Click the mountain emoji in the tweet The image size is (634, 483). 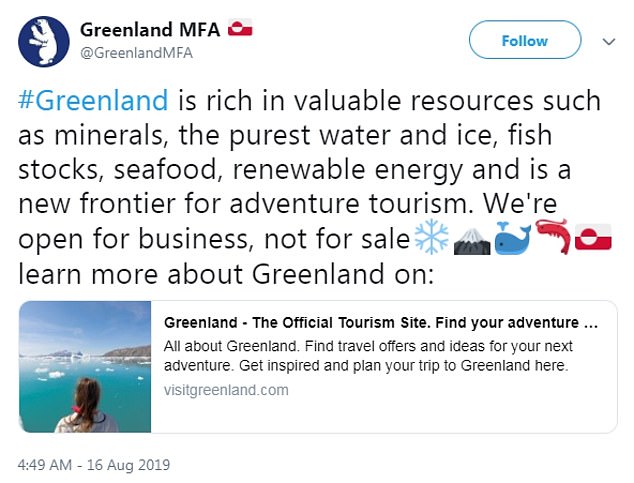pos(472,240)
